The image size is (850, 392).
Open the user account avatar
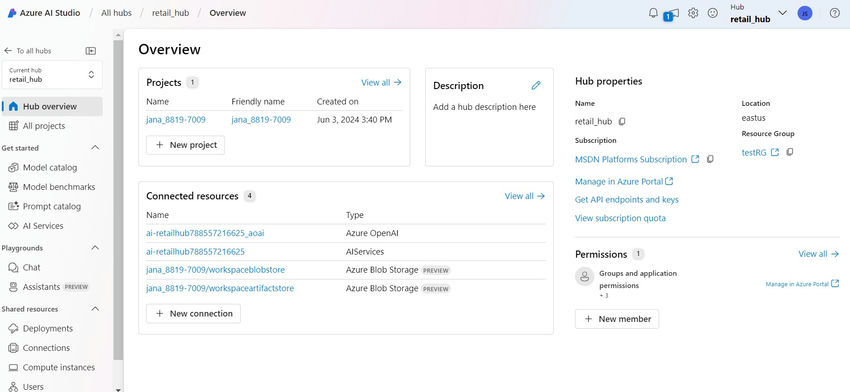[804, 13]
